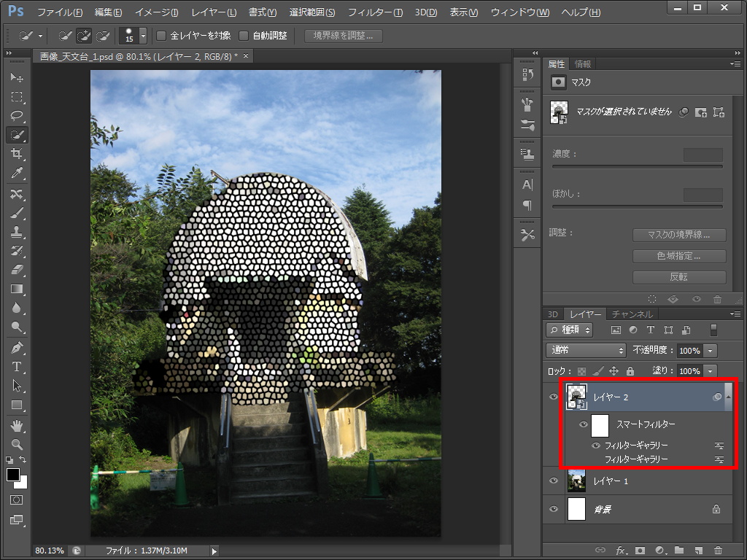Select the Path Selection tool

tap(17, 386)
